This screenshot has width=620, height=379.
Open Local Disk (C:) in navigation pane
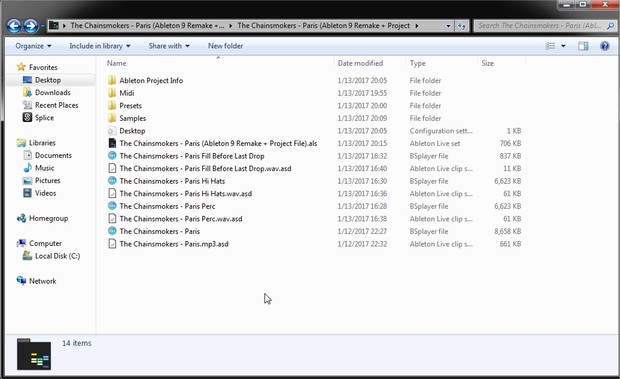51,256
